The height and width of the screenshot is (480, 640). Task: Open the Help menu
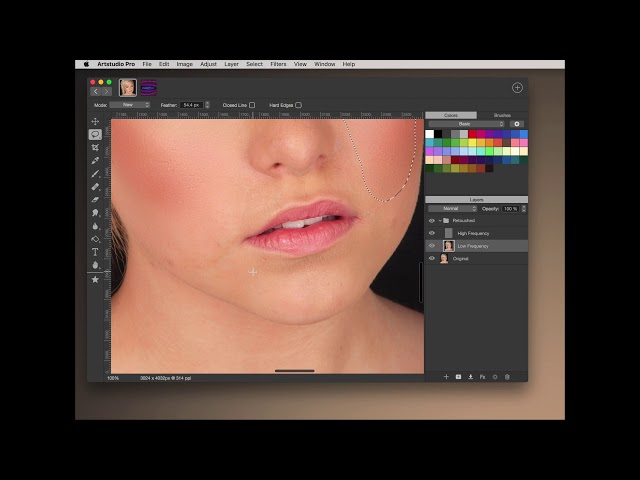[x=349, y=64]
